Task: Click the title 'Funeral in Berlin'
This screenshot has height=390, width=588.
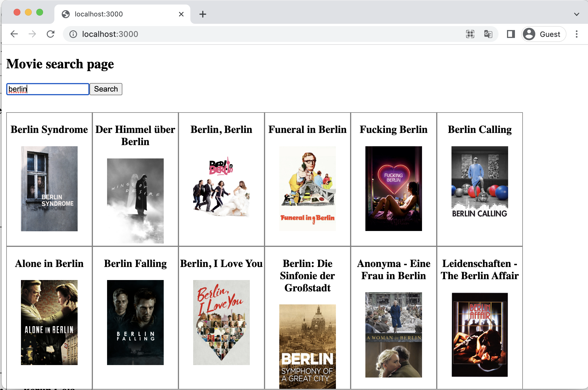Action: coord(308,130)
